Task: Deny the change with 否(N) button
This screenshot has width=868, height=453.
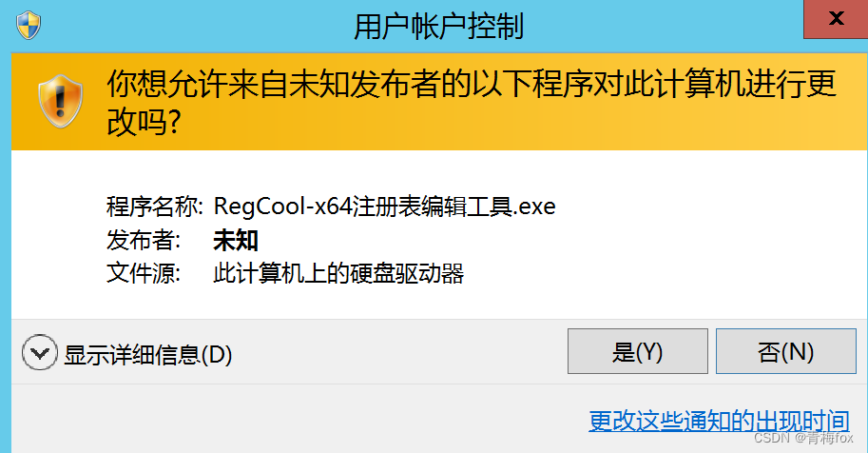Action: point(786,351)
